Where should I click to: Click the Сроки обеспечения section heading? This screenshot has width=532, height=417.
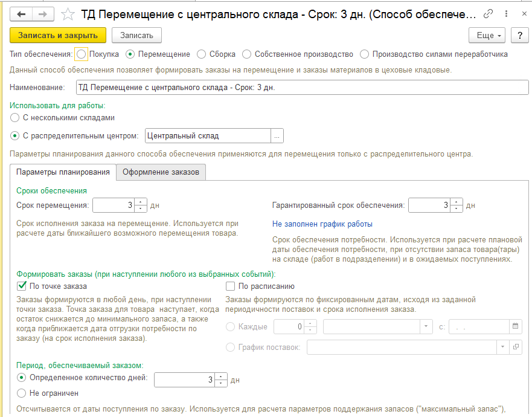pyautogui.click(x=51, y=191)
